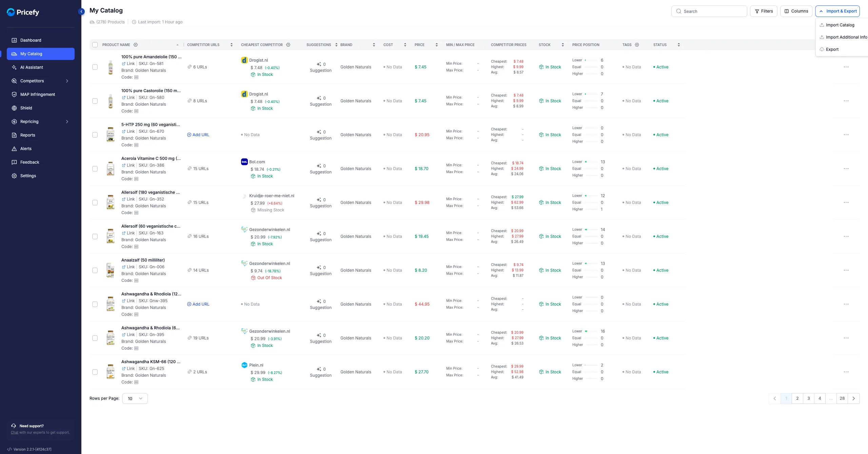The height and width of the screenshot is (454, 868).
Task: Click the barcode Code icon for Castorolie
Action: click(136, 111)
